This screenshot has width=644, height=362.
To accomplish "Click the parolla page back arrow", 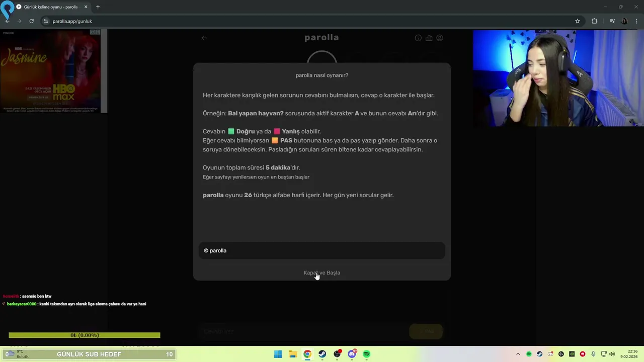I will click(x=204, y=38).
